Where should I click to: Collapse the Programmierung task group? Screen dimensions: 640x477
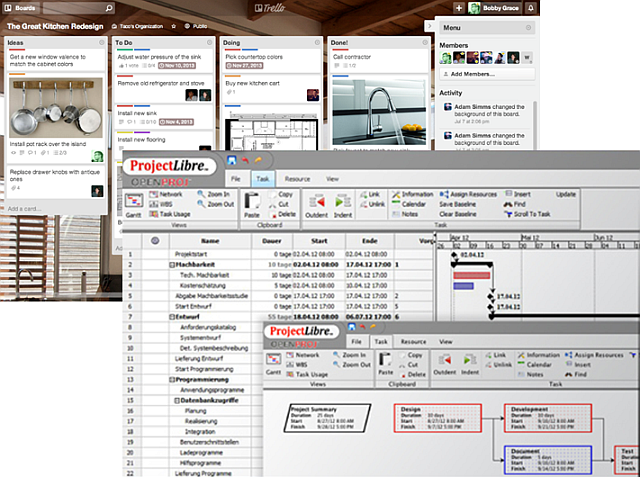pos(170,380)
